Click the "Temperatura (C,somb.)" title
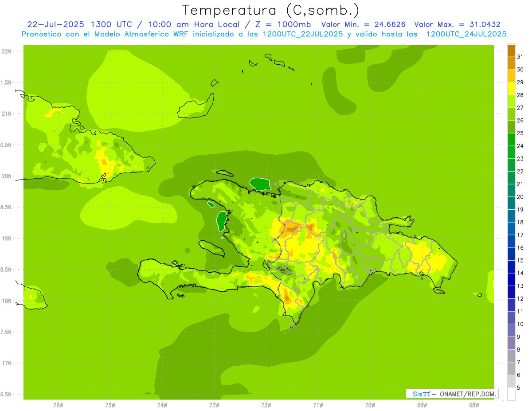532x411 pixels. [270, 10]
